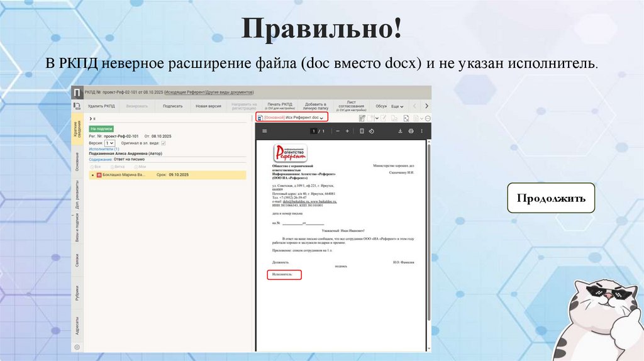Click the fit-to-page icon in the viewer
The height and width of the screenshot is (361, 644).
[362, 131]
